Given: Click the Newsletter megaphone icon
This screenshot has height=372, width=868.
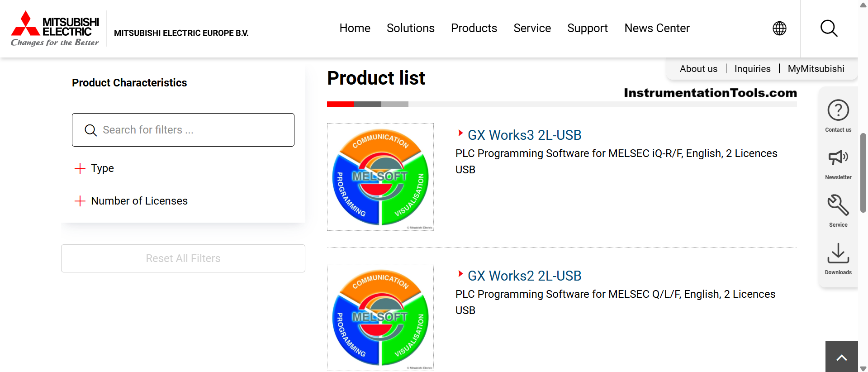Looking at the screenshot, I should point(838,157).
